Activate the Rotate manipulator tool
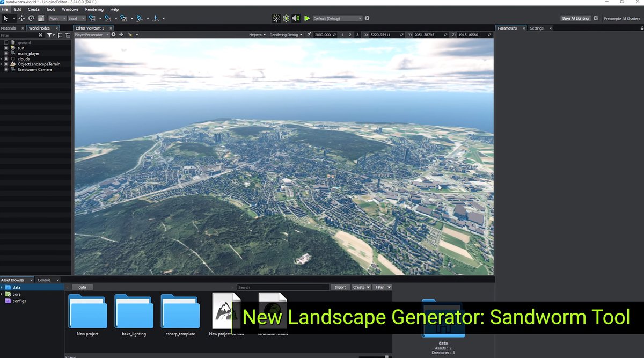 coord(31,18)
